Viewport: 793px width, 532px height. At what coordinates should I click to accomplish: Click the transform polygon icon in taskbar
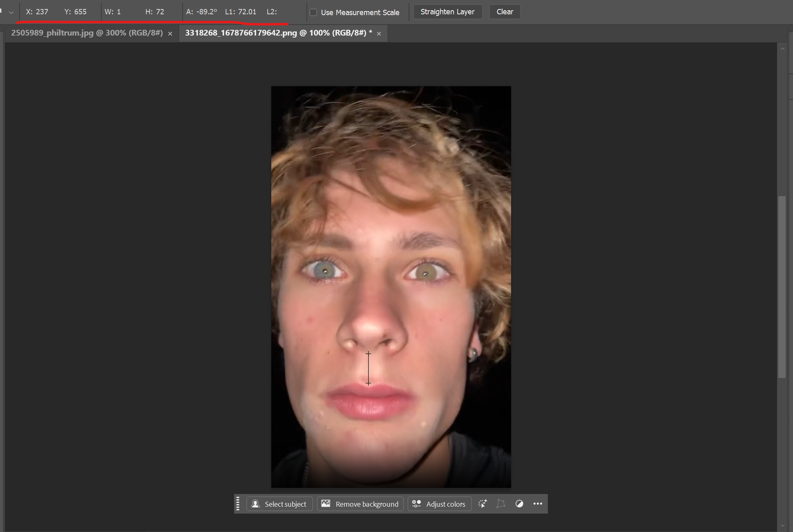pos(501,504)
